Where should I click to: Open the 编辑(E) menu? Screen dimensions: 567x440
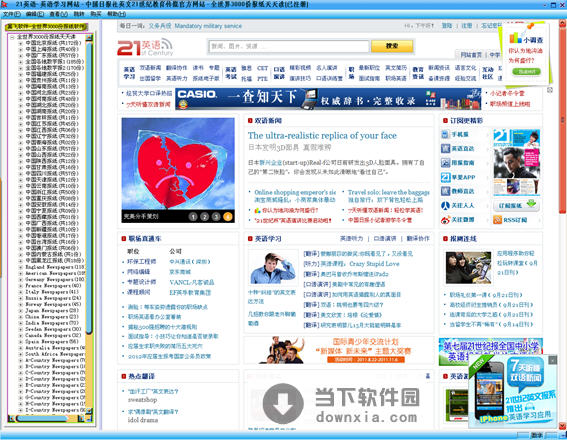pos(35,14)
